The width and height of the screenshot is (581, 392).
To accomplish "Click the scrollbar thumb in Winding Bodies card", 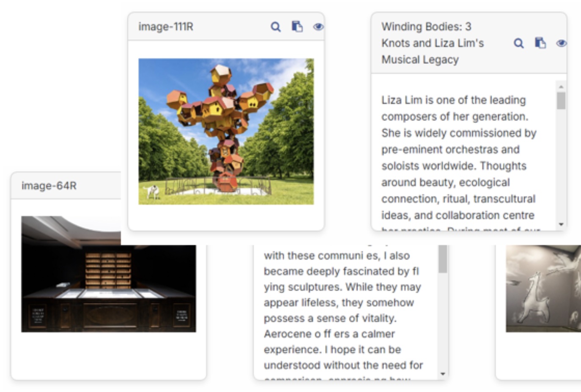I will click(561, 101).
